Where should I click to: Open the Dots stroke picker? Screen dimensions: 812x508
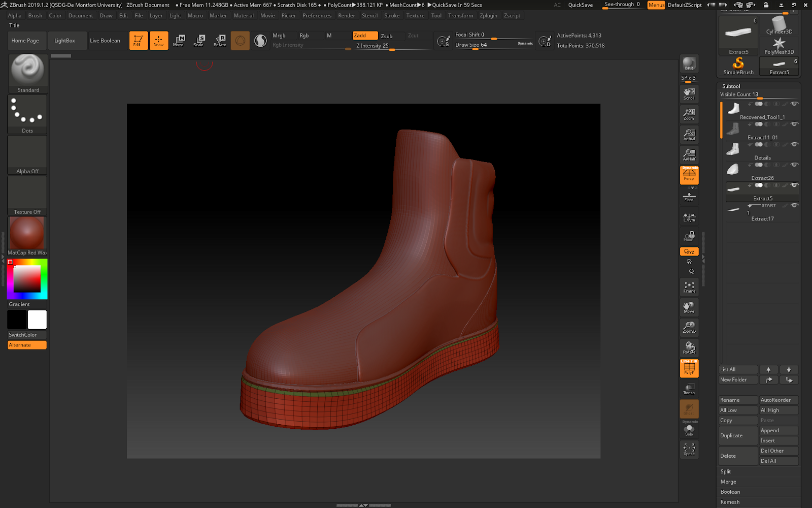27,114
